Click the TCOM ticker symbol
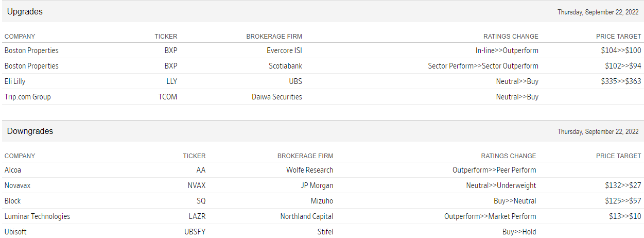 [168, 97]
